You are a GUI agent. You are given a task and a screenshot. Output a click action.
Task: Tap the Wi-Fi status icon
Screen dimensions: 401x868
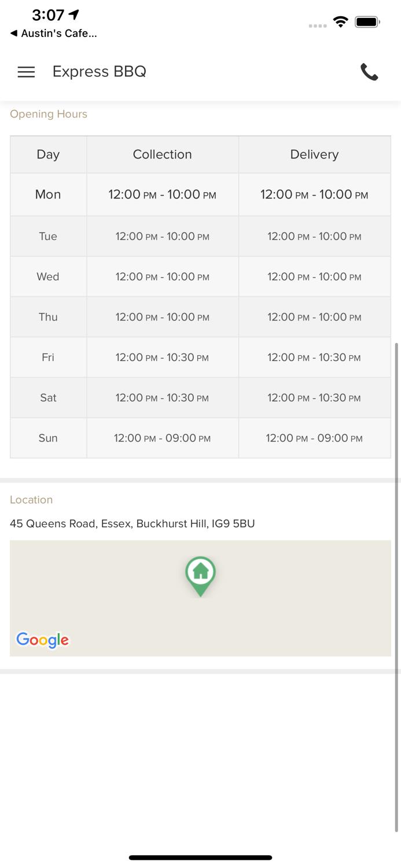tap(341, 23)
